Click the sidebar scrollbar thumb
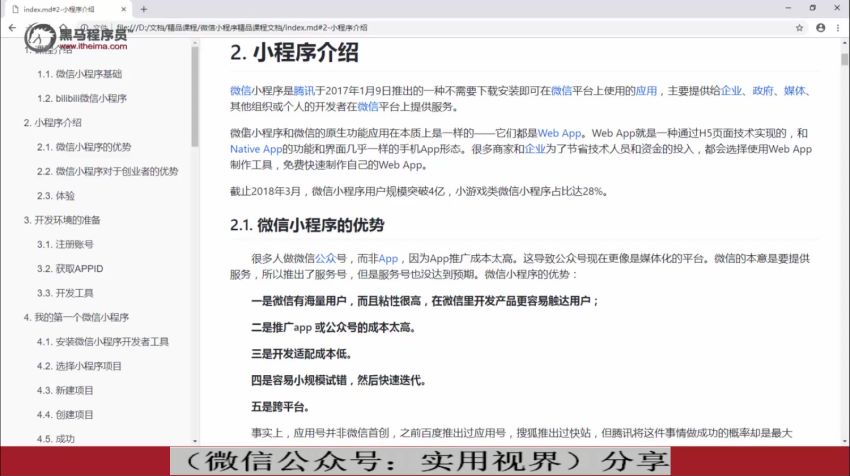Viewport: 850px width, 476px height. (195, 97)
